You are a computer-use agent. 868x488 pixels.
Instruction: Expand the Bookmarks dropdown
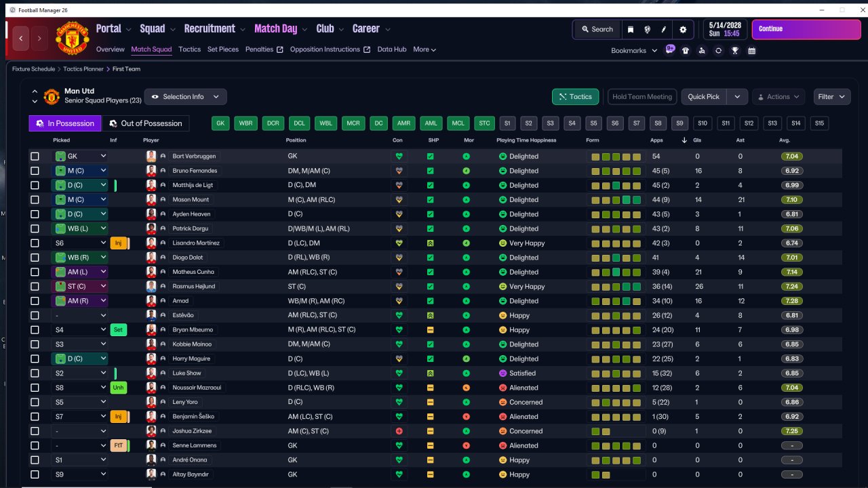point(634,51)
